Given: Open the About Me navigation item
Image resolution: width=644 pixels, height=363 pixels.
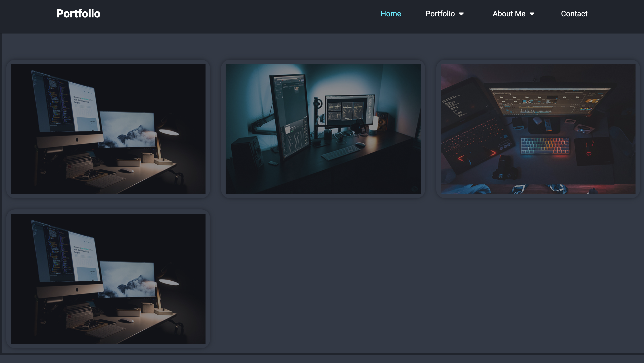Looking at the screenshot, I should click(509, 14).
